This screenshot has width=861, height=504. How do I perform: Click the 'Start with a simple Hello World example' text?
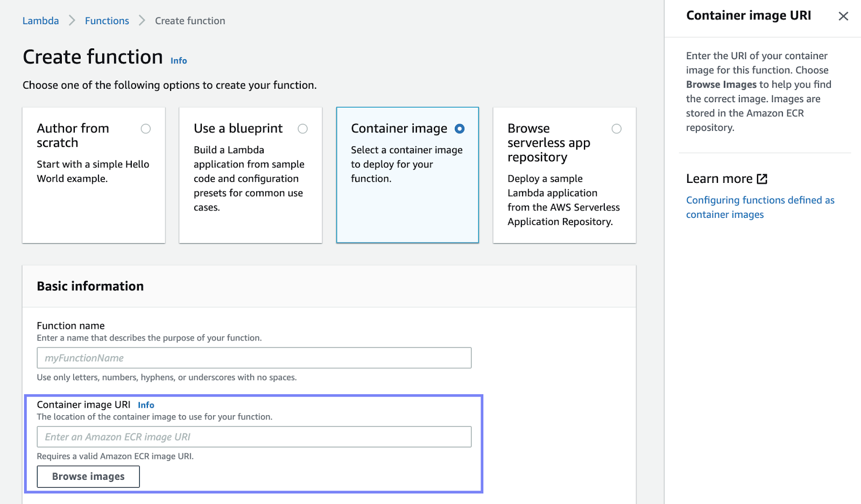coord(93,172)
